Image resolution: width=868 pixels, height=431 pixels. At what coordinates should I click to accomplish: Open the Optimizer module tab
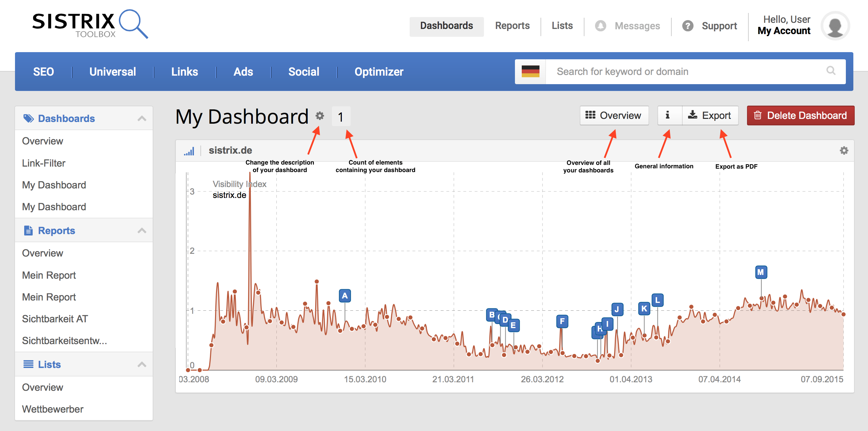[x=379, y=72]
